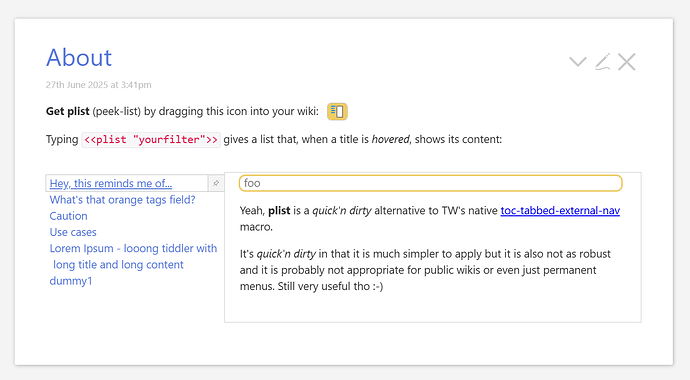Click the orange-bordered foo tags field

point(430,183)
